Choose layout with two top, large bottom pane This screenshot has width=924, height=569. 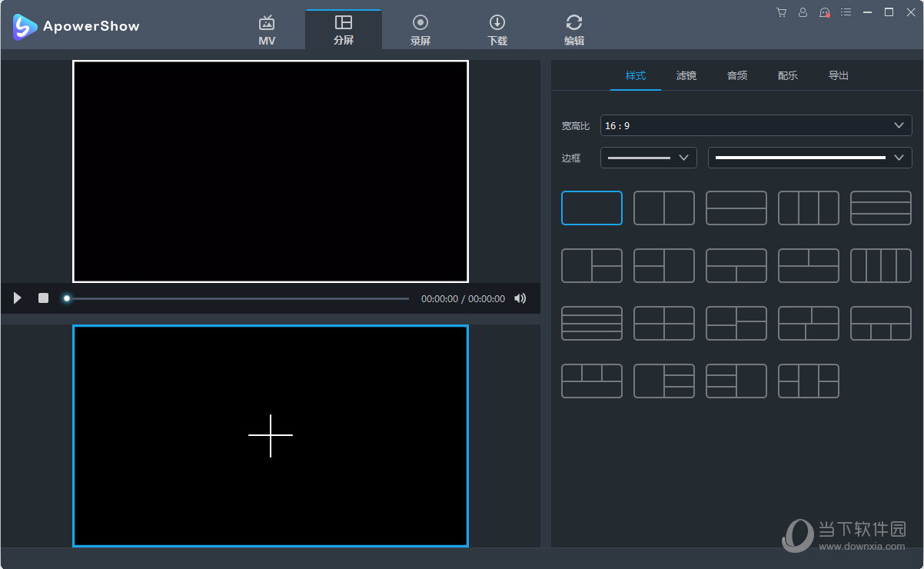point(809,265)
